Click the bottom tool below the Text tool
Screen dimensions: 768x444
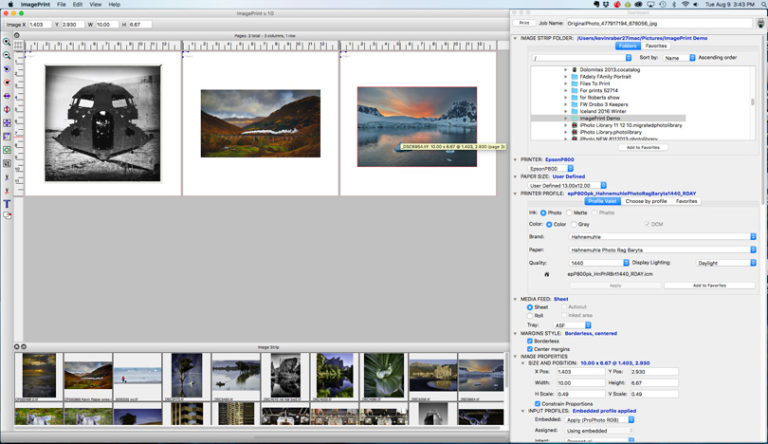[x=7, y=216]
